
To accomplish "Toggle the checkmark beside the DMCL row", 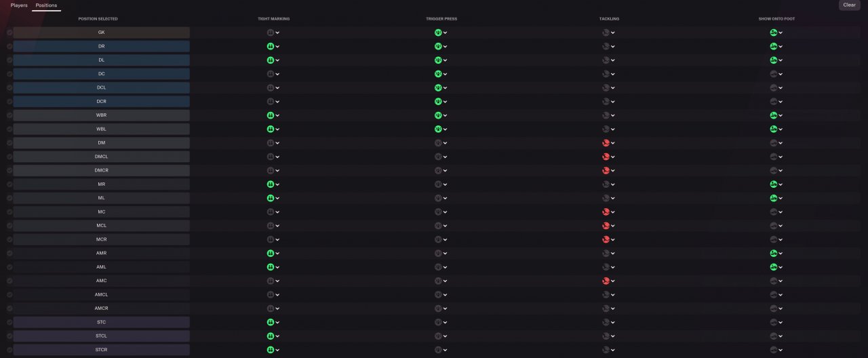I will pyautogui.click(x=9, y=157).
